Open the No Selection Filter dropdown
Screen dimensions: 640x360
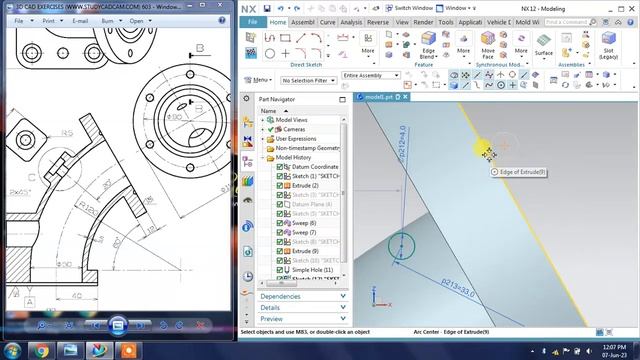pos(308,81)
